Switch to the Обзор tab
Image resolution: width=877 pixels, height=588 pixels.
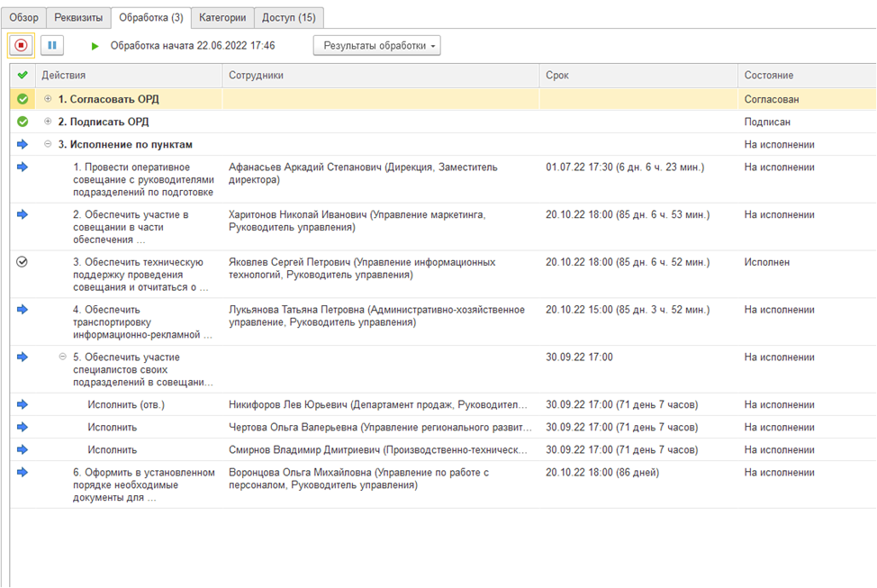tap(23, 17)
